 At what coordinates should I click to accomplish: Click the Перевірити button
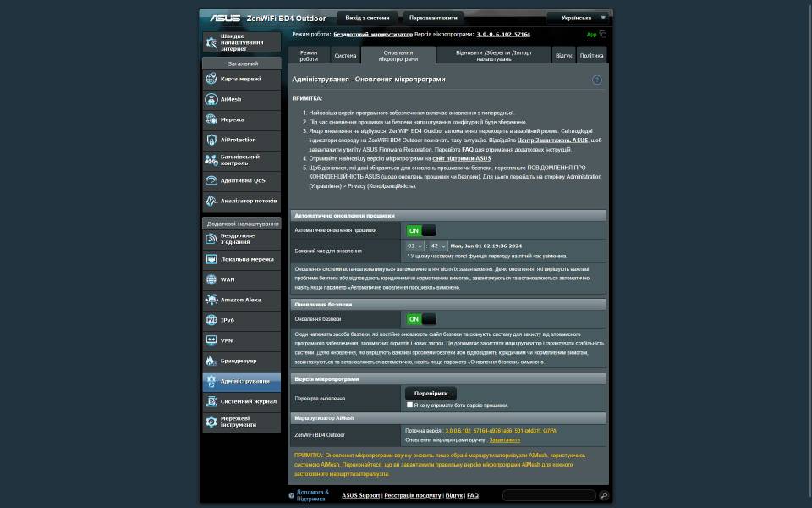431,394
